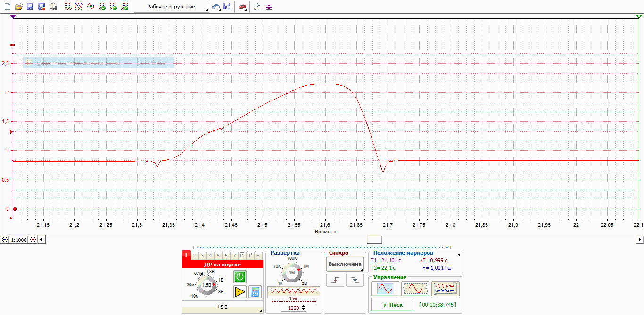Click the waveforms icon with green badge 2
This screenshot has width=644, height=315.
pos(124,7)
